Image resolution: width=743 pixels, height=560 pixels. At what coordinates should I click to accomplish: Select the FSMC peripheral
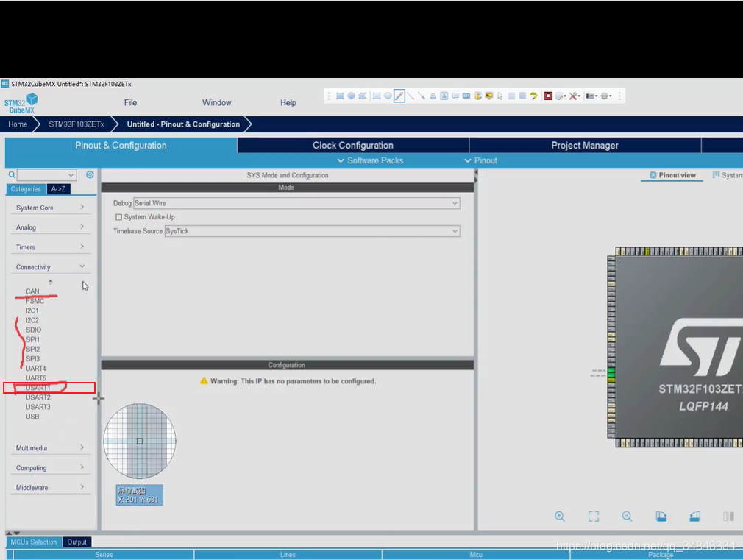click(x=35, y=301)
